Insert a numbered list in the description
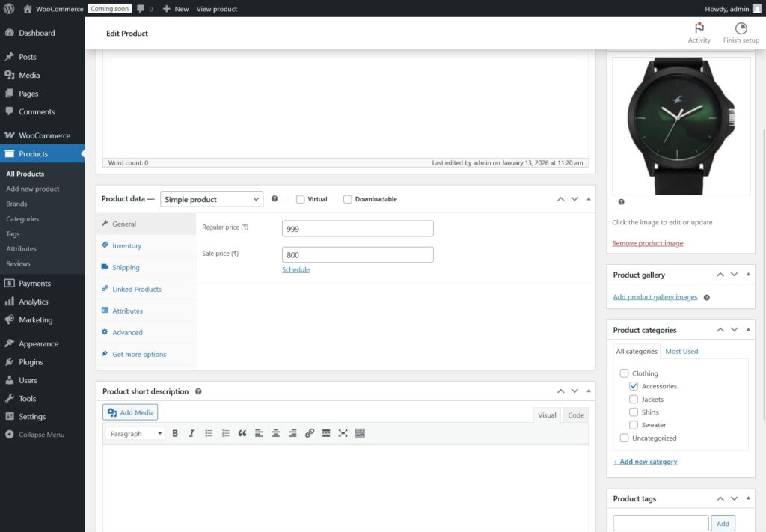This screenshot has height=532, width=766. pyautogui.click(x=225, y=432)
